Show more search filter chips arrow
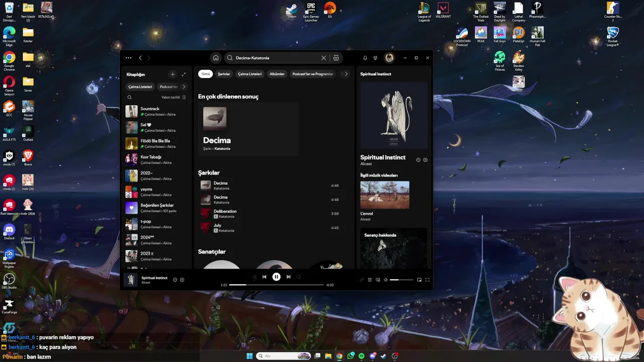Screen dimensions: 644x362 pyautogui.click(x=346, y=74)
